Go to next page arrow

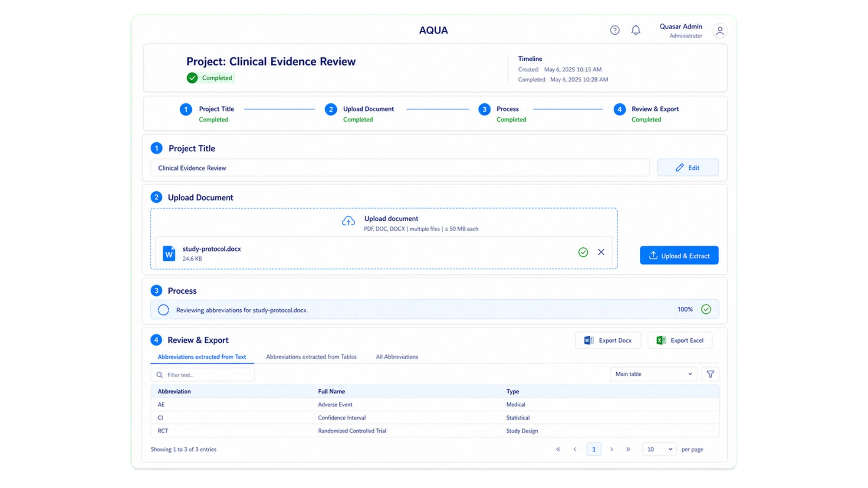(x=612, y=449)
